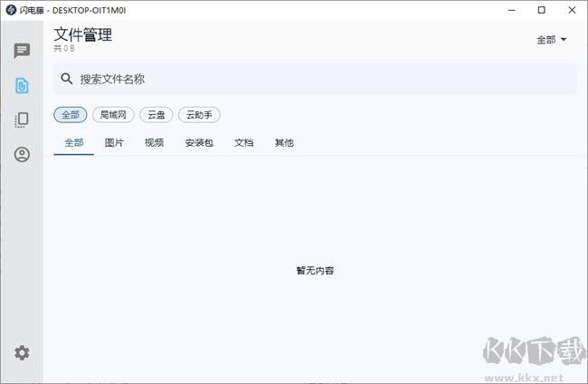Switch to the 文档 tab
Screen dimensions: 588x384
click(x=243, y=142)
